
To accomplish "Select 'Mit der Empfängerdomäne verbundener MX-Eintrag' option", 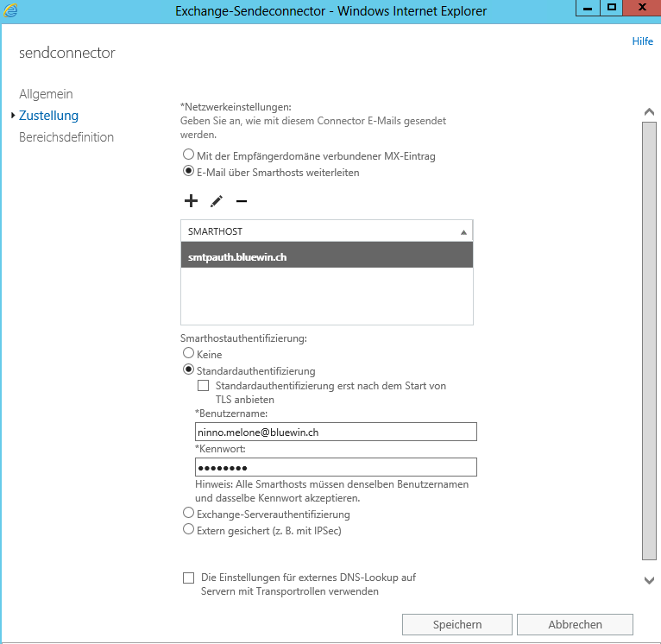I will point(188,155).
